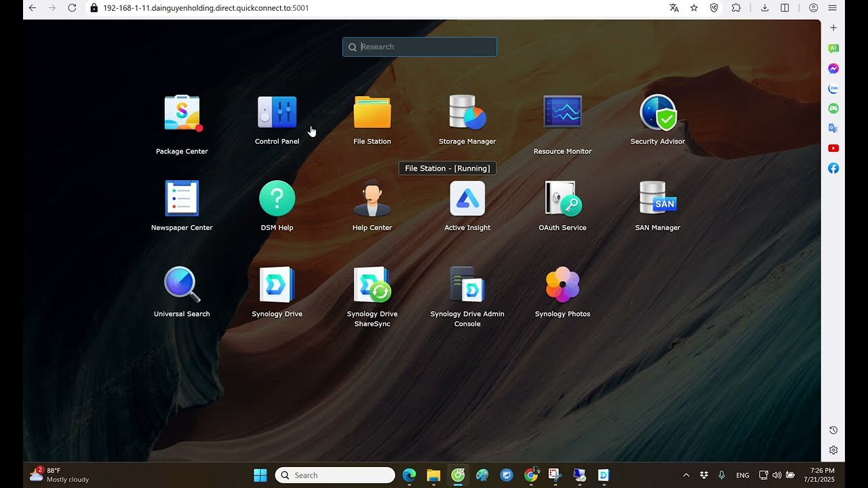The width and height of the screenshot is (868, 488).
Task: Open sidebar settings gear
Action: click(x=833, y=450)
